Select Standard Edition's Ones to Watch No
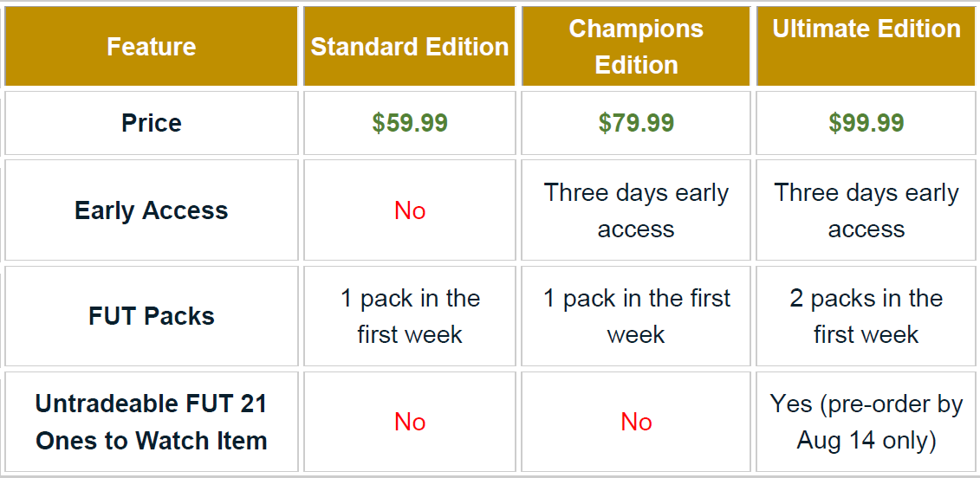Screen dimensions: 980x478 coord(410,422)
